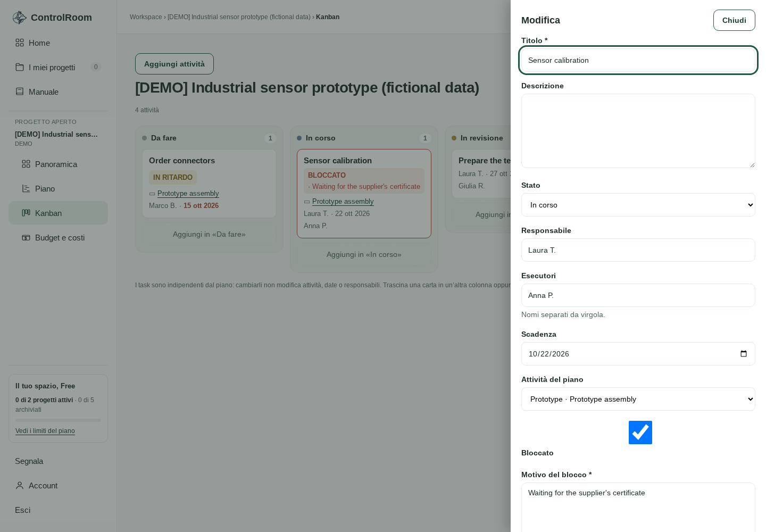Open the Vedi i limiti del piano link
Screen dimensions: 766x532
(x=45, y=431)
